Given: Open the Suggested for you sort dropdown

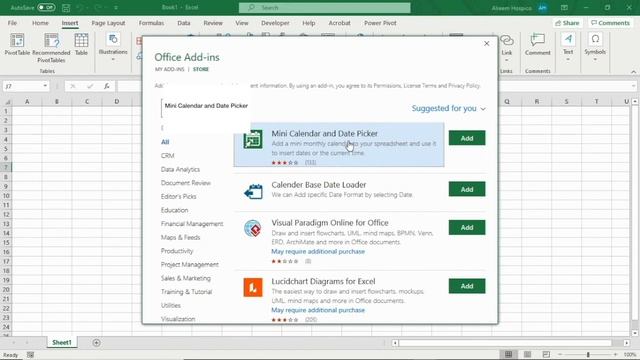Looking at the screenshot, I should click(x=448, y=108).
